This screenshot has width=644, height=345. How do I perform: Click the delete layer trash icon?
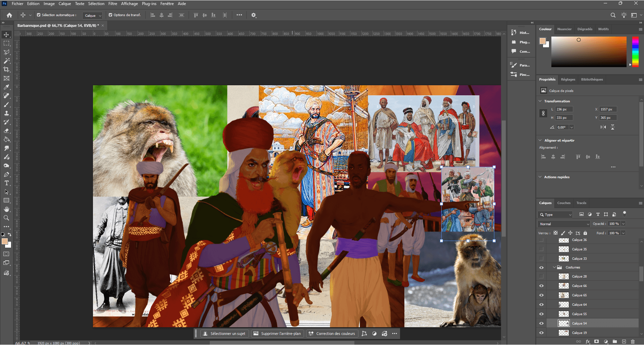point(633,341)
